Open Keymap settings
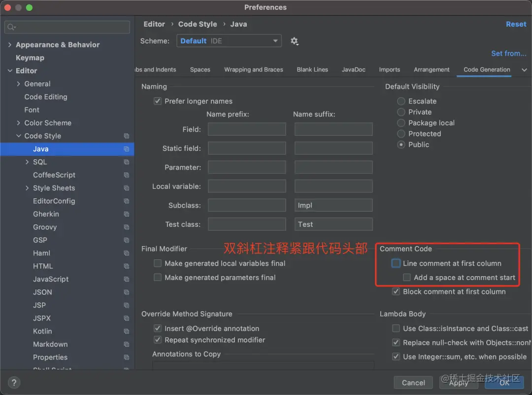 click(30, 58)
